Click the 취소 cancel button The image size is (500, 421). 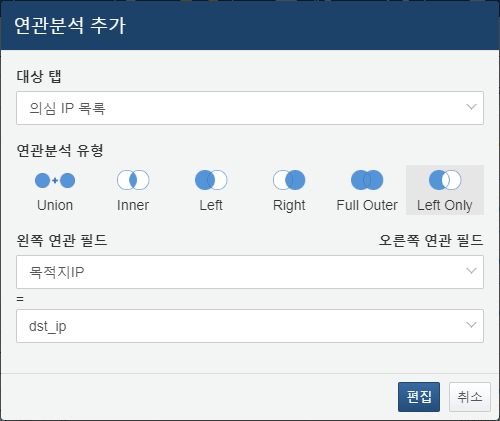tap(470, 397)
